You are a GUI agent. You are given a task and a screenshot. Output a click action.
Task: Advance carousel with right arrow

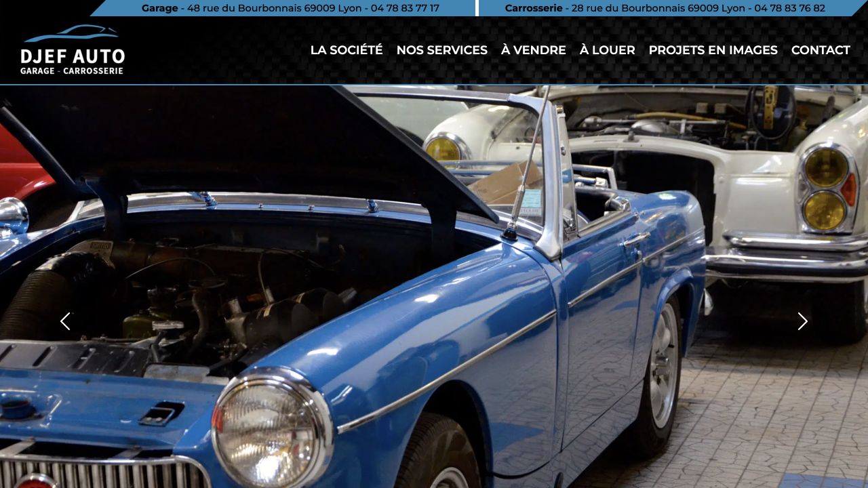pyautogui.click(x=803, y=321)
